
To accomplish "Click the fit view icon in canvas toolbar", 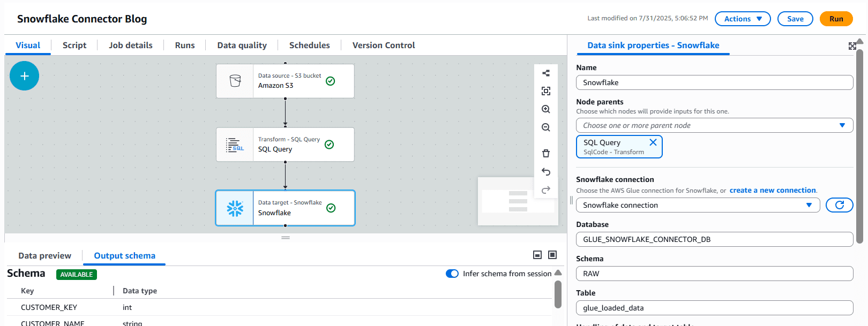I will (x=545, y=91).
